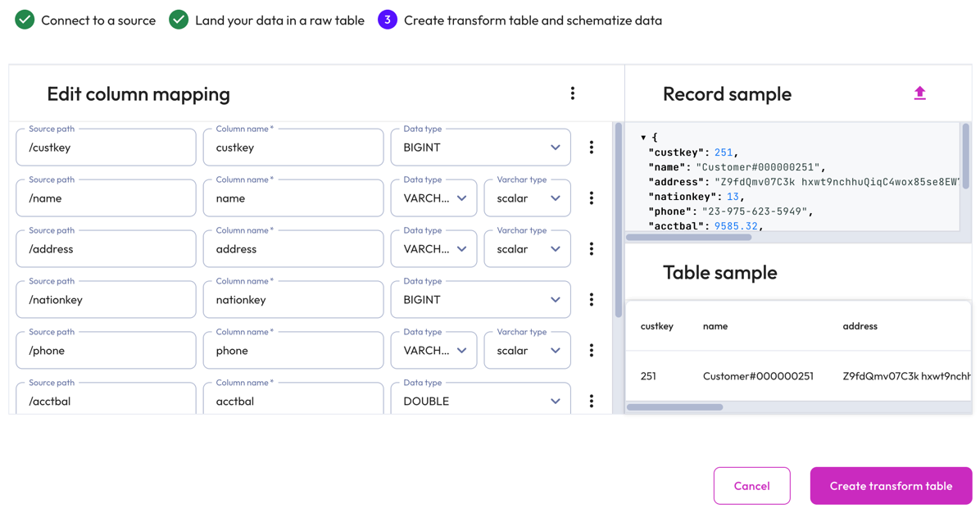The width and height of the screenshot is (980, 513).
Task: Open the name Data type VARCHAR dropdown
Action: [x=433, y=198]
